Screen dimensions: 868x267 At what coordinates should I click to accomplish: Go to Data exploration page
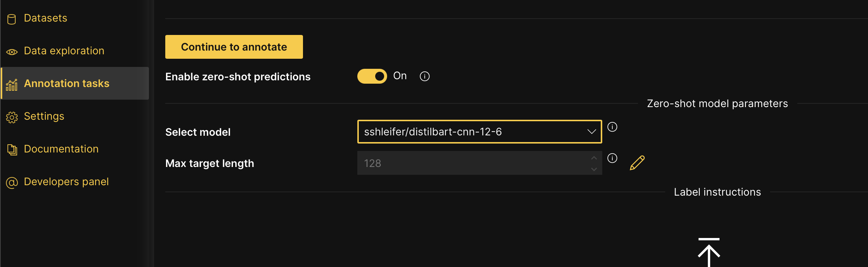click(x=64, y=51)
